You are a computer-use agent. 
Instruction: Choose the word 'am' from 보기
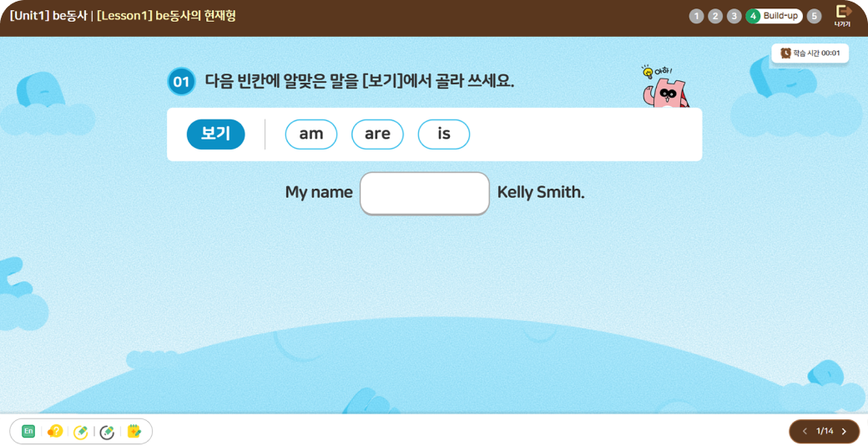(x=311, y=134)
